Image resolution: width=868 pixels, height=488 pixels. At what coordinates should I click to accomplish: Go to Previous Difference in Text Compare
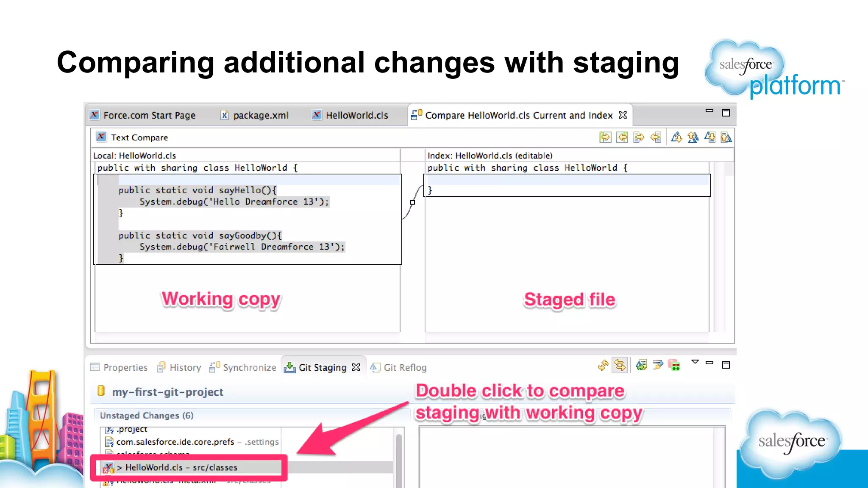click(693, 137)
